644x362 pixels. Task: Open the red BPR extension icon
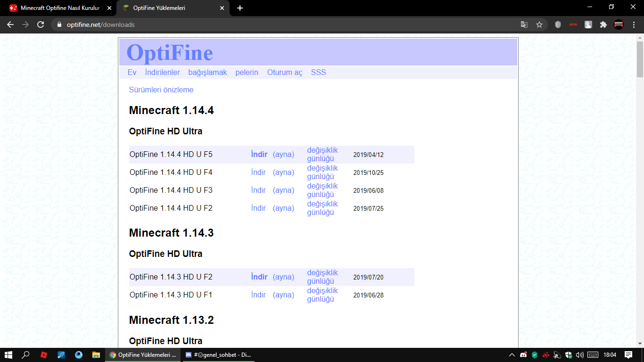click(x=573, y=25)
